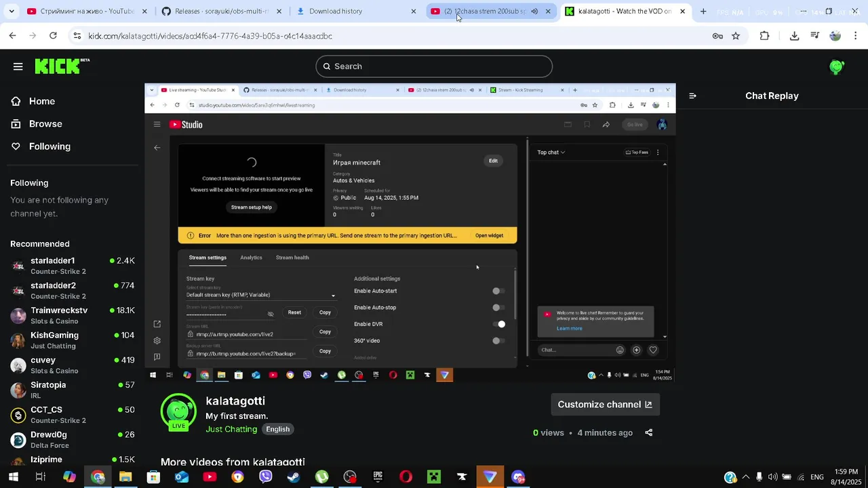The height and width of the screenshot is (488, 868).
Task: Open File Explorer from the taskbar
Action: tap(125, 477)
